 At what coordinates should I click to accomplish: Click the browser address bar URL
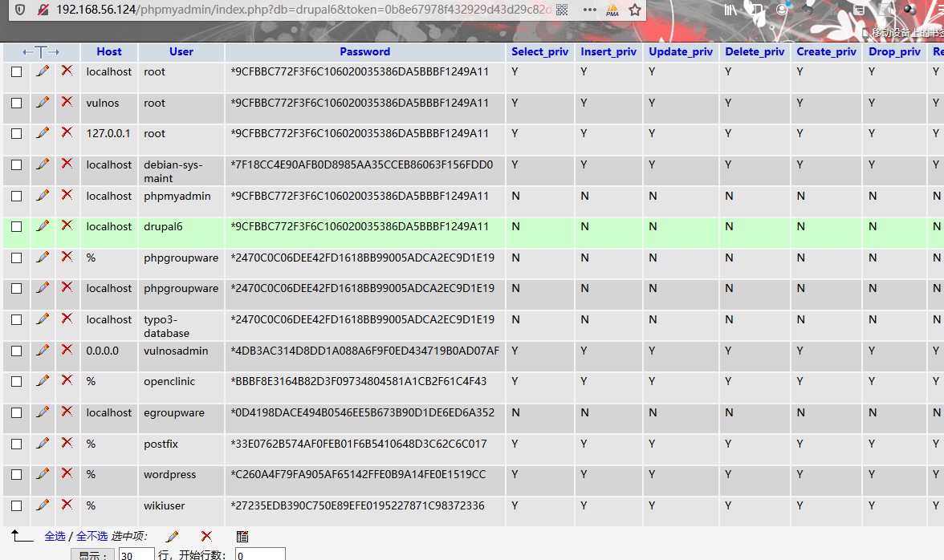(x=304, y=10)
